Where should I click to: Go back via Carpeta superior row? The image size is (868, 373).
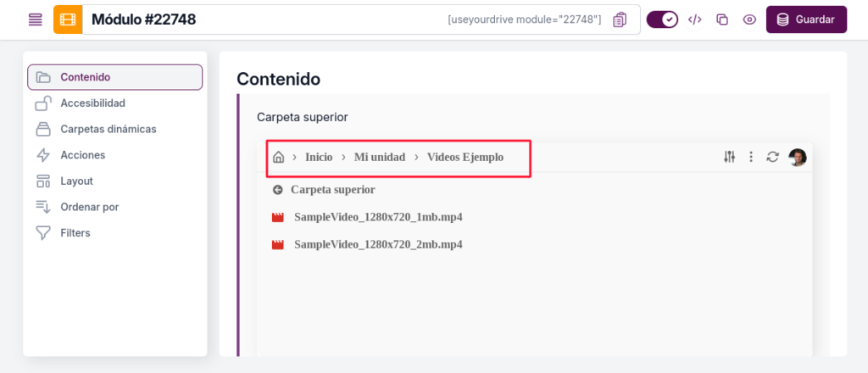coord(534,190)
